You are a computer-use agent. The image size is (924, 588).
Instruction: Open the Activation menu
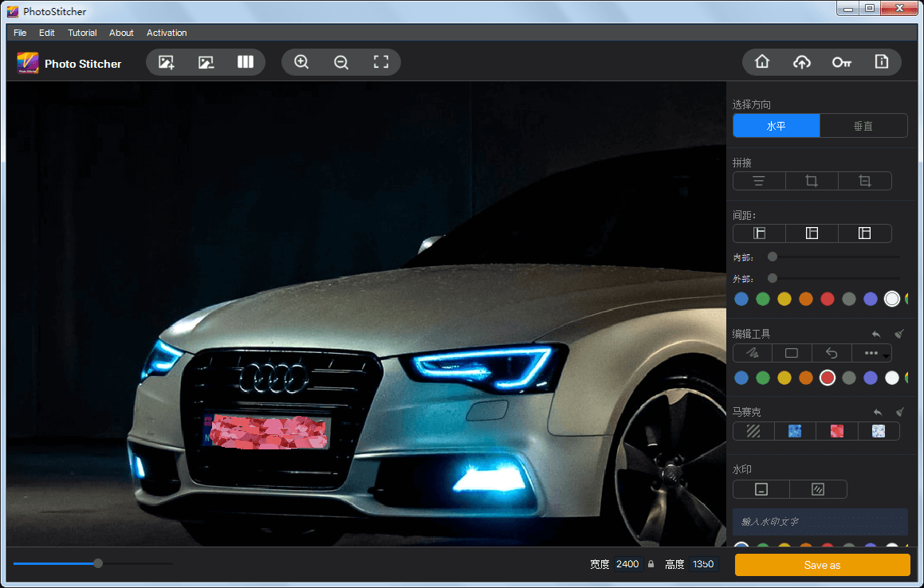pos(167,33)
